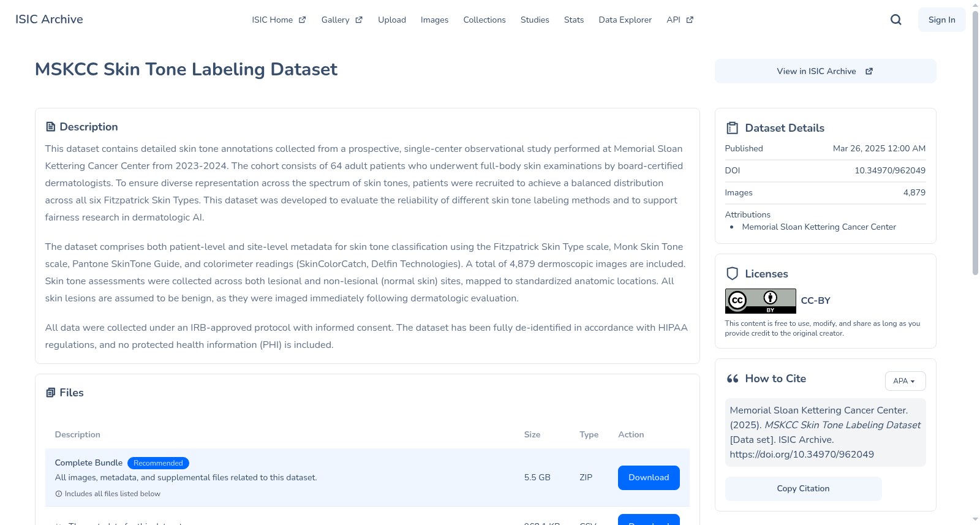Click the DOI label in Dataset Details

tap(733, 170)
